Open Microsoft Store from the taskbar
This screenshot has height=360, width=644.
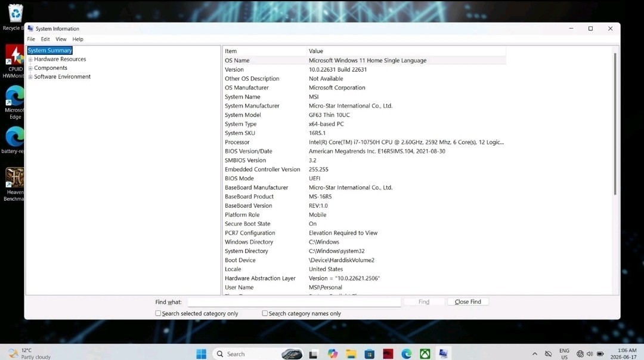(369, 353)
